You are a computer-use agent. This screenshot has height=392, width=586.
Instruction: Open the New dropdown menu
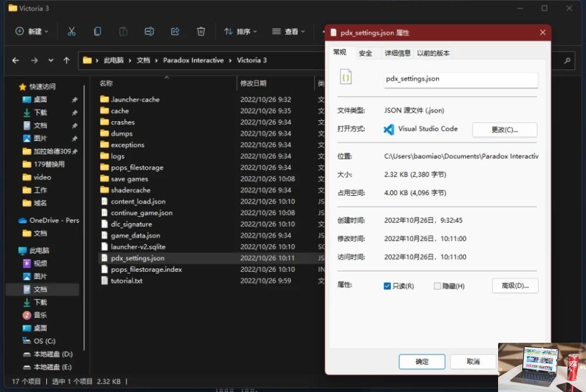(32, 32)
